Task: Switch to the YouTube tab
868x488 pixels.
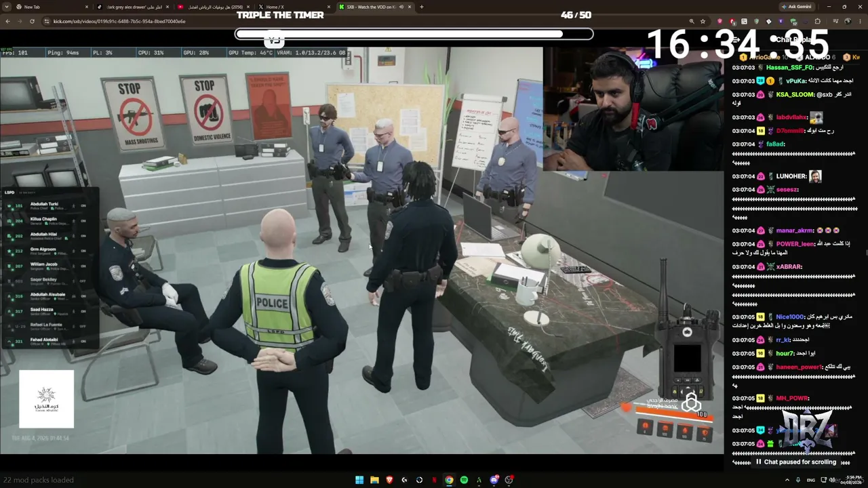Action: (x=213, y=7)
